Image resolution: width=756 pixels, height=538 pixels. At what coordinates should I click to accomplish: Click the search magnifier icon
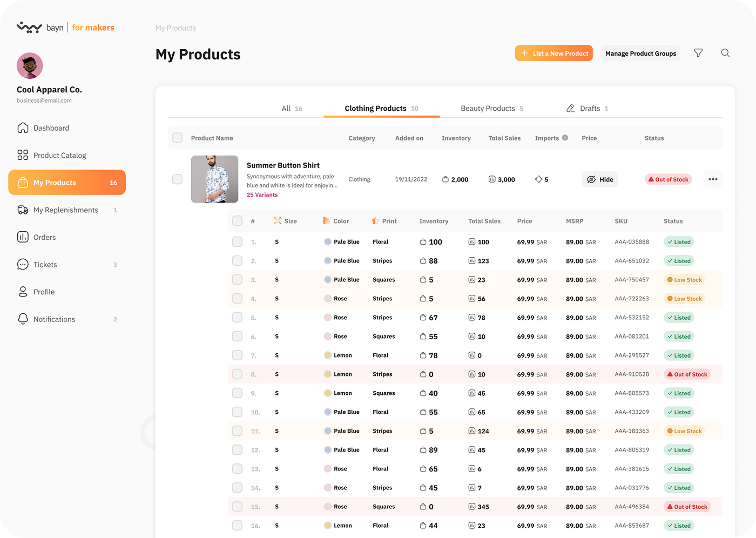coord(725,53)
